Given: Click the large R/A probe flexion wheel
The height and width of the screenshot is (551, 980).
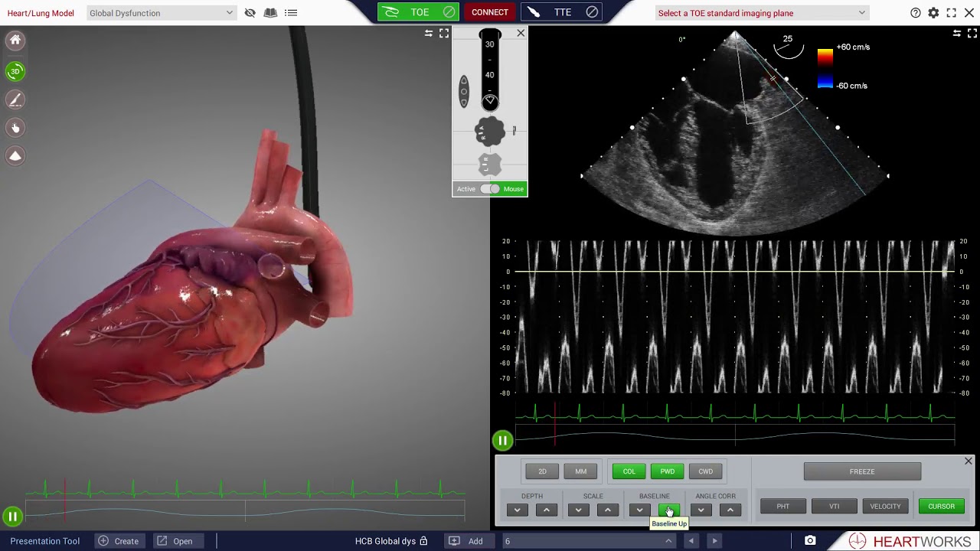Looking at the screenshot, I should pos(490,132).
